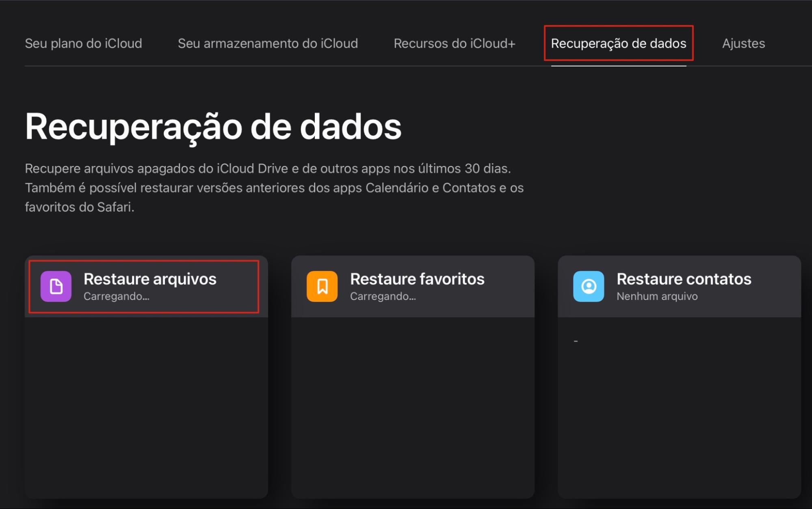Switch to Seu armazenamento do iCloud tab

tap(268, 43)
